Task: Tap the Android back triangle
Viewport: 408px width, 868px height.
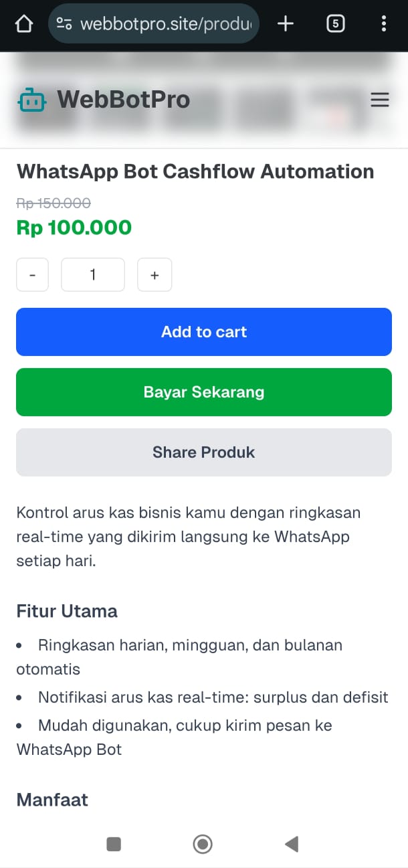Action: tap(291, 844)
